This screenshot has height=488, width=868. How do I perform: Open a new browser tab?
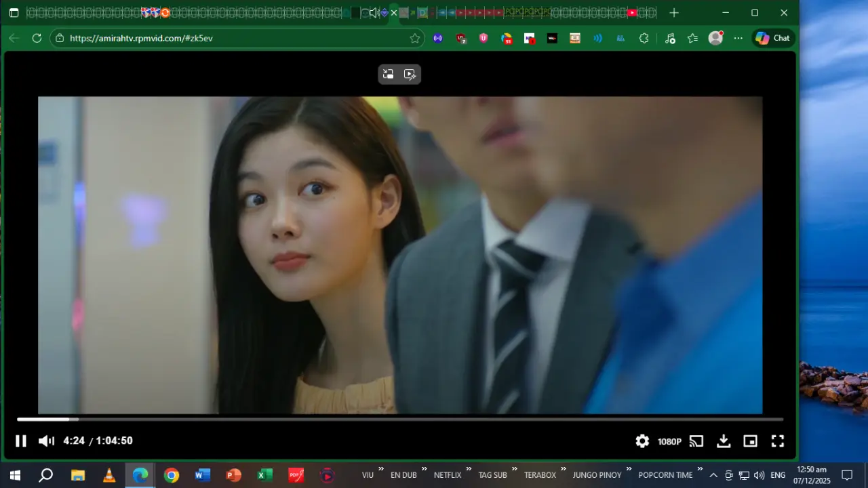674,13
